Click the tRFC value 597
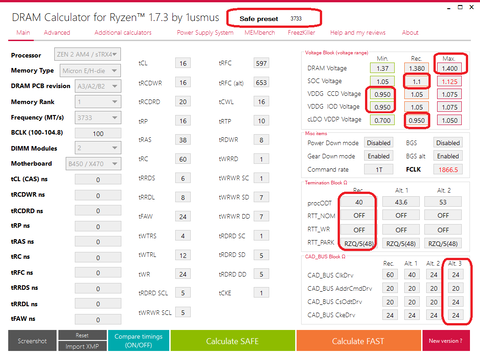This screenshot has width=480, height=361. click(x=261, y=63)
